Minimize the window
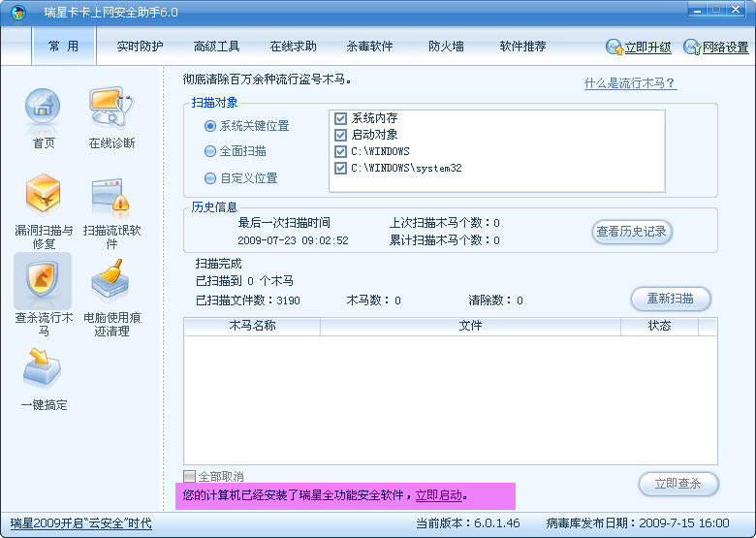The width and height of the screenshot is (756, 538). pos(697,10)
